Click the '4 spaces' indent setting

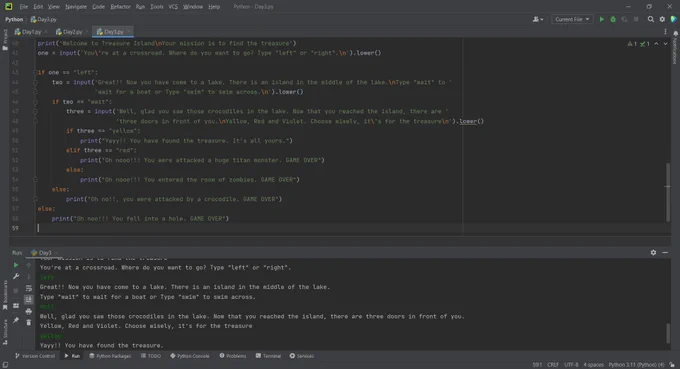(x=593, y=365)
